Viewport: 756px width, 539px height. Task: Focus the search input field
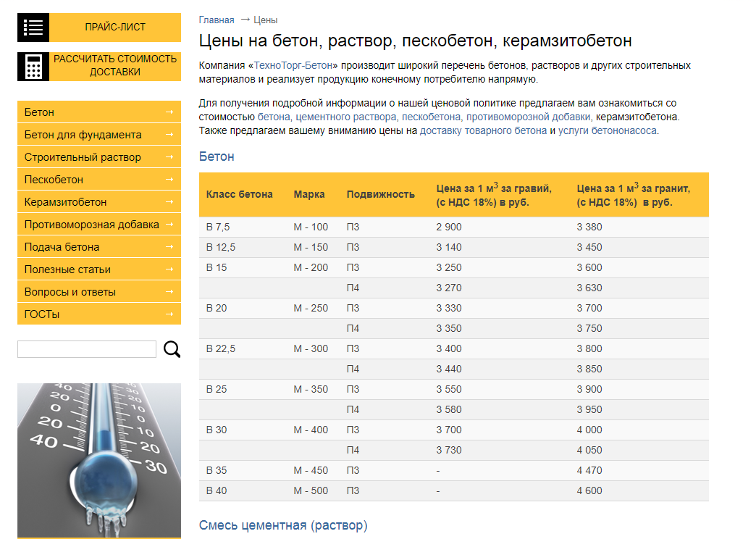pyautogui.click(x=86, y=349)
